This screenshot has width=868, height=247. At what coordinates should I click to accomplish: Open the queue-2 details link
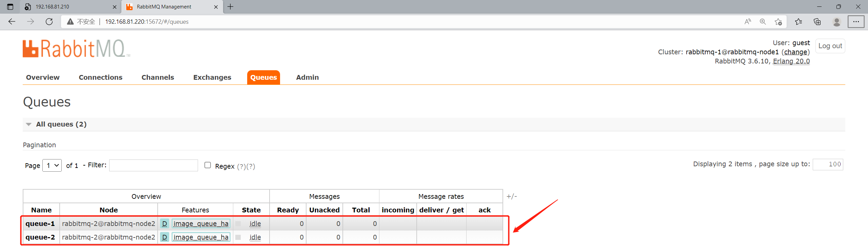tap(40, 237)
